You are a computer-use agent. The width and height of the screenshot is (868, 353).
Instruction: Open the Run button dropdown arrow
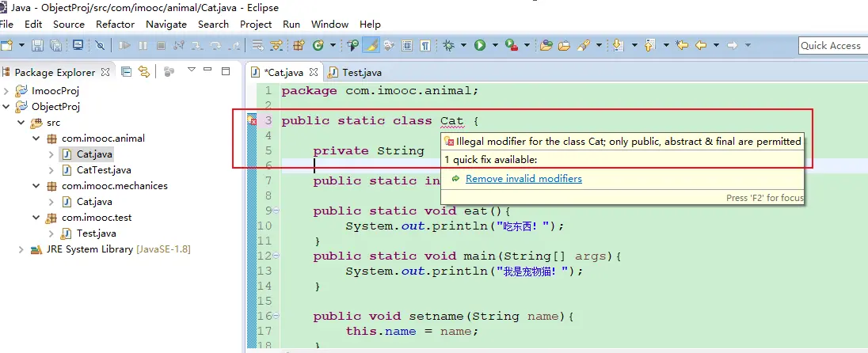click(493, 45)
